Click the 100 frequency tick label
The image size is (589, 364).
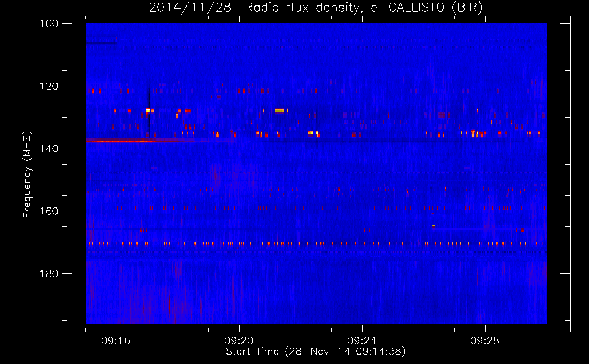click(49, 24)
